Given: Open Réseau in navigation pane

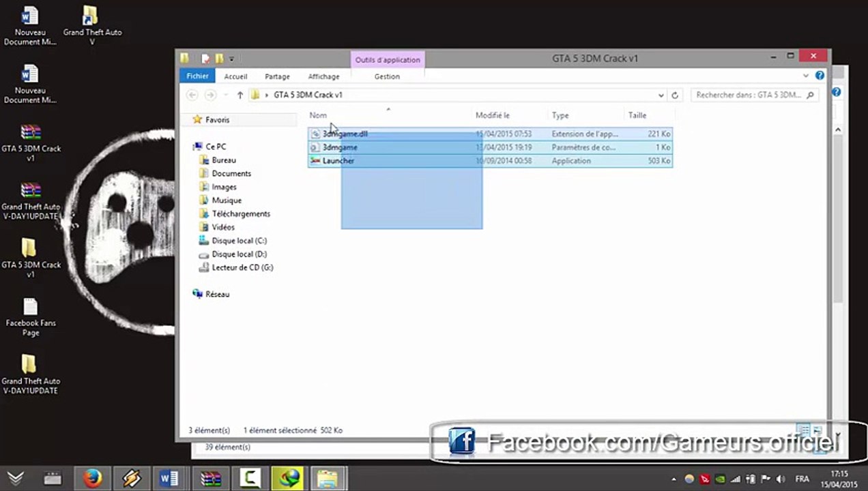Looking at the screenshot, I should [x=217, y=295].
